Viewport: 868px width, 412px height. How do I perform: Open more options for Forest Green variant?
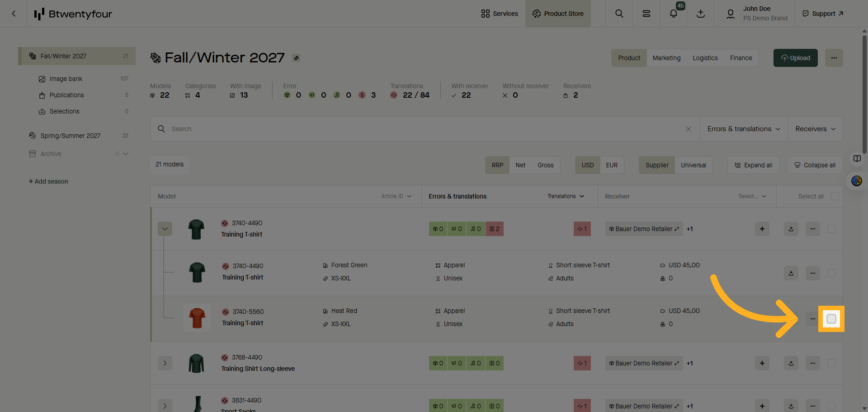pyautogui.click(x=813, y=273)
